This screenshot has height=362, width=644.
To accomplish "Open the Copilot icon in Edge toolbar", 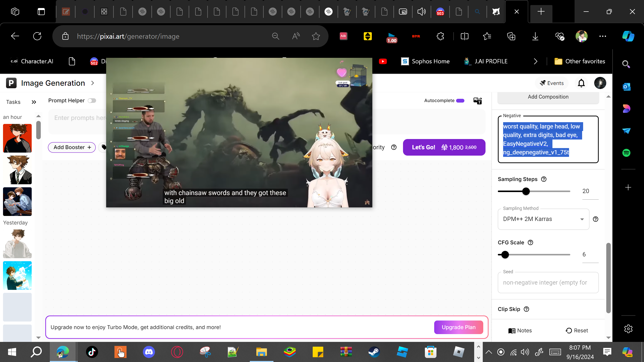I will [x=628, y=36].
